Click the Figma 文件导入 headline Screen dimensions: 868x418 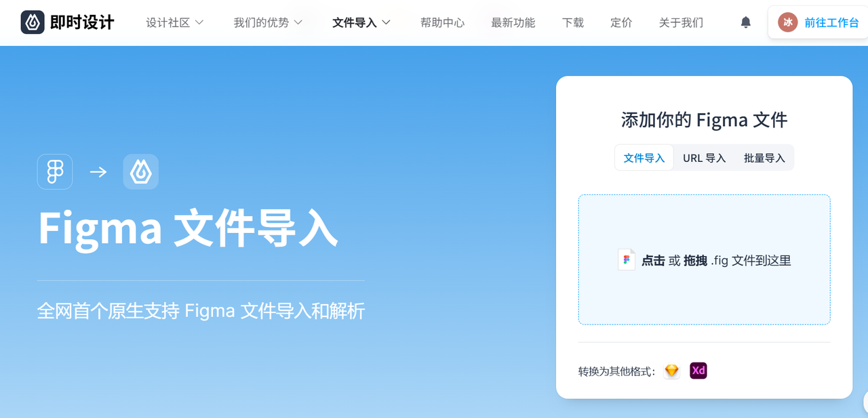click(188, 228)
